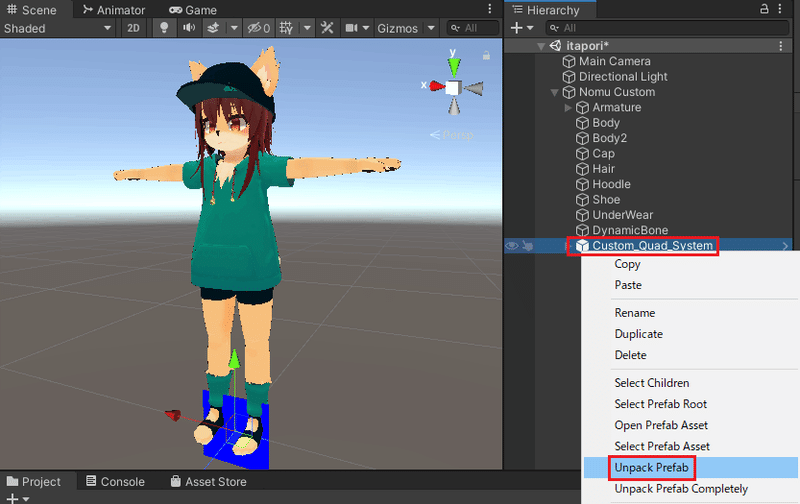Image resolution: width=800 pixels, height=504 pixels.
Task: Open component editor tools icon
Action: 327,28
